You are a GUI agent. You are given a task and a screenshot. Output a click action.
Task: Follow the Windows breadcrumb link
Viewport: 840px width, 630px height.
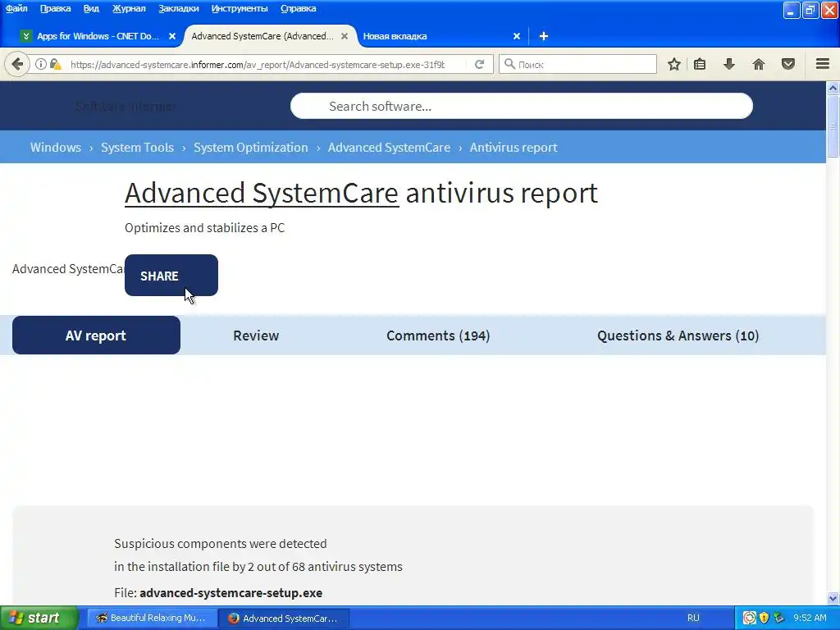pyautogui.click(x=56, y=148)
